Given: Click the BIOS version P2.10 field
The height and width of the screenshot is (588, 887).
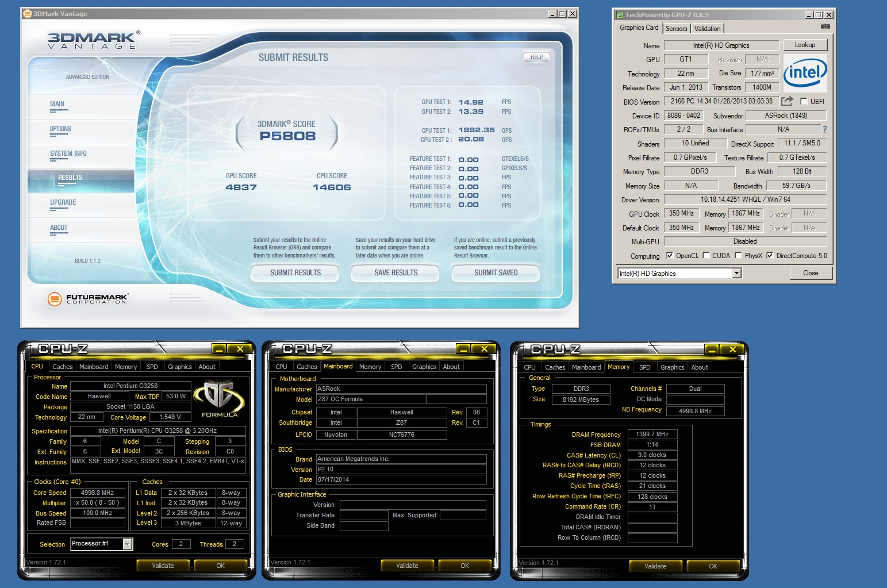Looking at the screenshot, I should click(x=401, y=469).
